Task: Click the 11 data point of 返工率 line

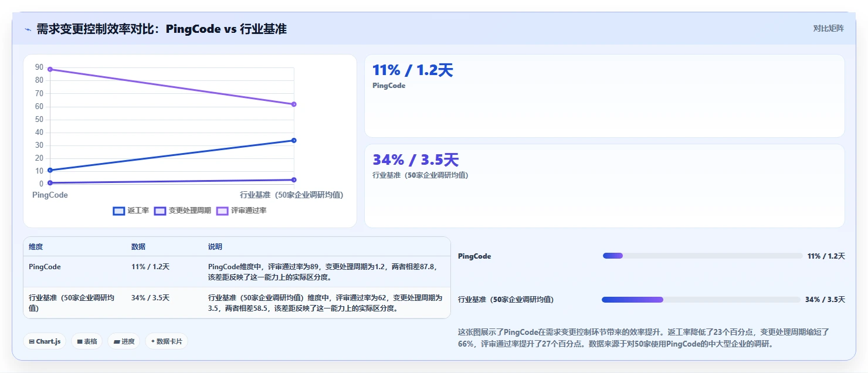Action: [50, 170]
